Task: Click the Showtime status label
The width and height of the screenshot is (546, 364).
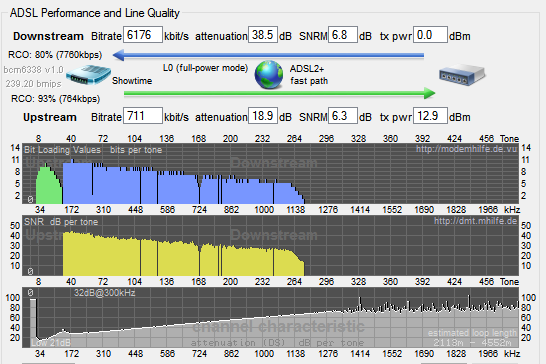Action: tap(132, 81)
